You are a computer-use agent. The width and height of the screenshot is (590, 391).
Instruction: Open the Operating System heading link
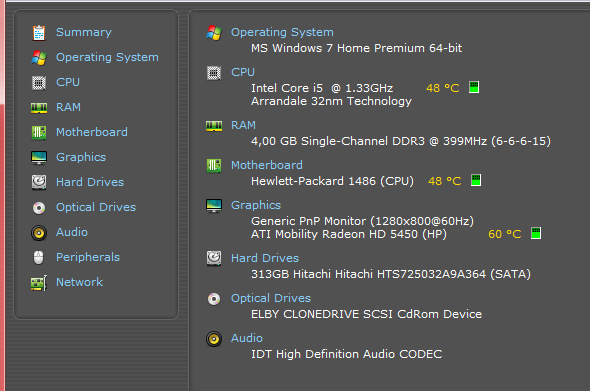tap(282, 32)
